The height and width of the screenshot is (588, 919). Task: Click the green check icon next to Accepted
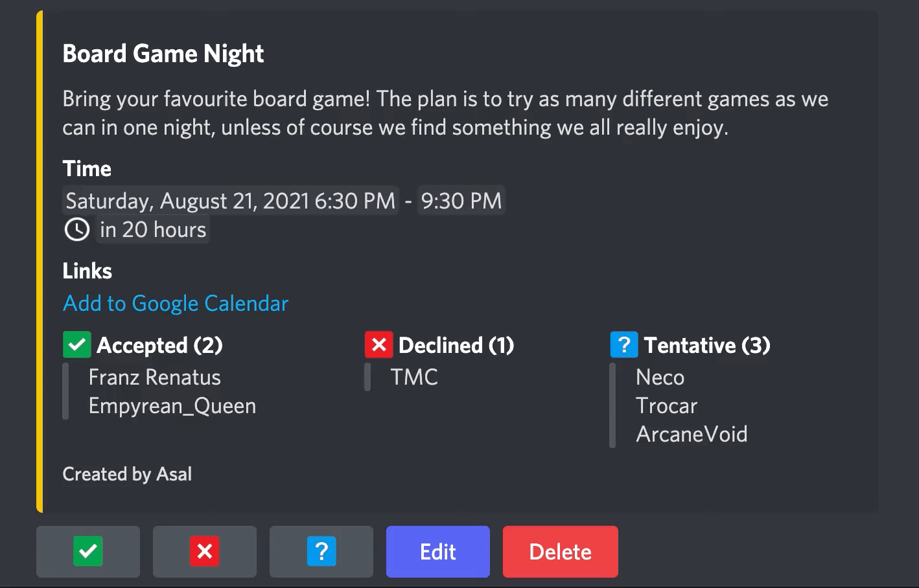coord(76,345)
